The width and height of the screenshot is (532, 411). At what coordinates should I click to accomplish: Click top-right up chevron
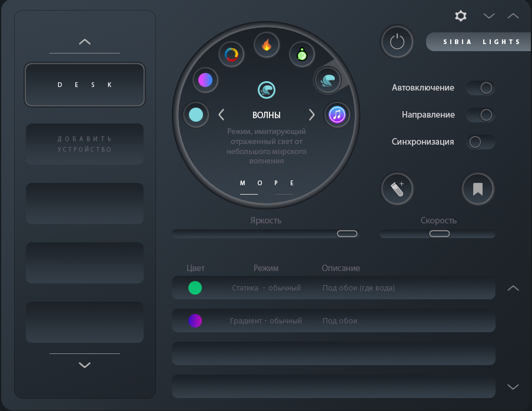[x=513, y=16]
